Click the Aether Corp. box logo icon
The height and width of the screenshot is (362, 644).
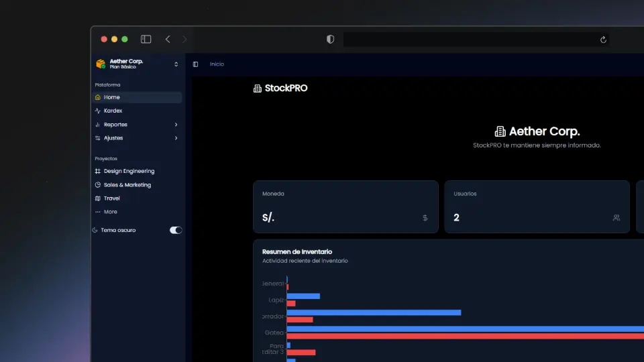click(x=101, y=64)
